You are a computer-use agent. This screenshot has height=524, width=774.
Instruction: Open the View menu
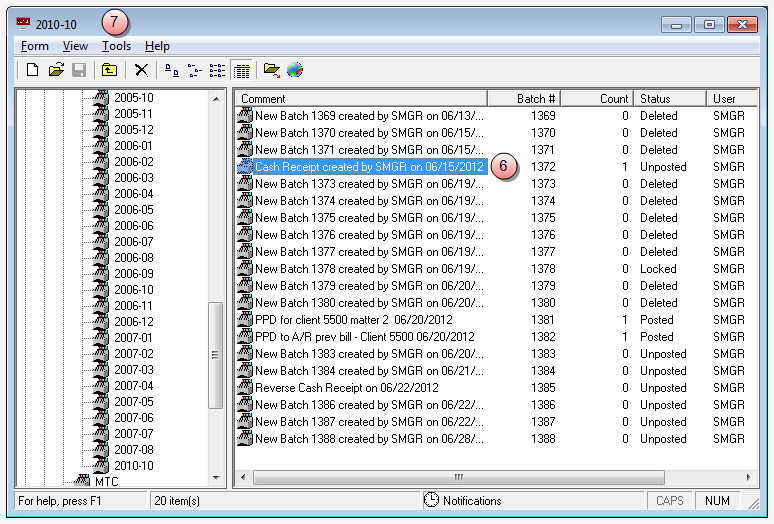[x=75, y=46]
